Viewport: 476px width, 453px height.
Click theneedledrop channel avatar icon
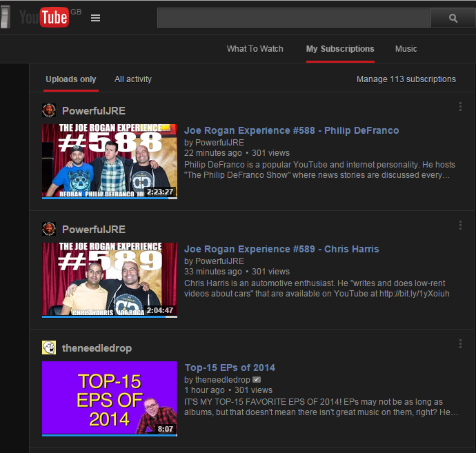click(49, 348)
